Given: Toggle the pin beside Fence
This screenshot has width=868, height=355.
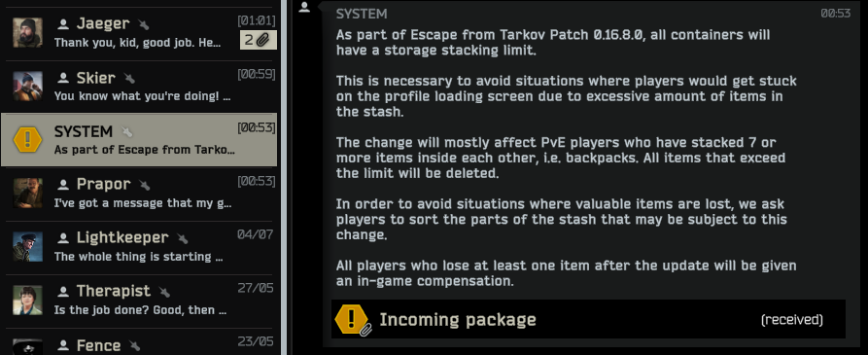Looking at the screenshot, I should [134, 345].
